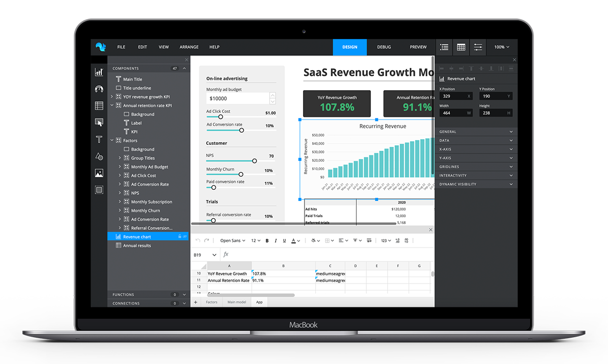Select the chart component tool in left sidebar
The image size is (608, 364).
click(x=99, y=72)
